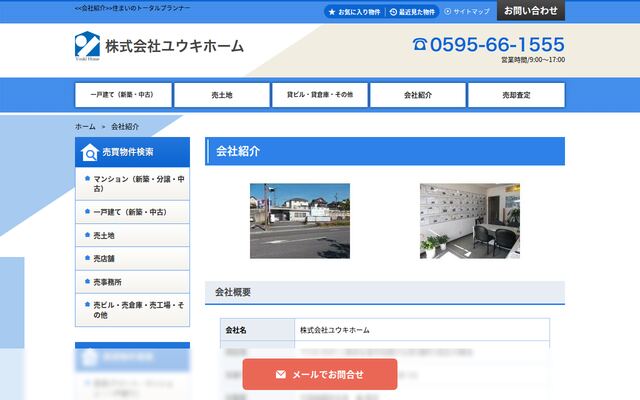Click 営業時間/9:00〜17:00 text
The width and height of the screenshot is (640, 400).
533,60
